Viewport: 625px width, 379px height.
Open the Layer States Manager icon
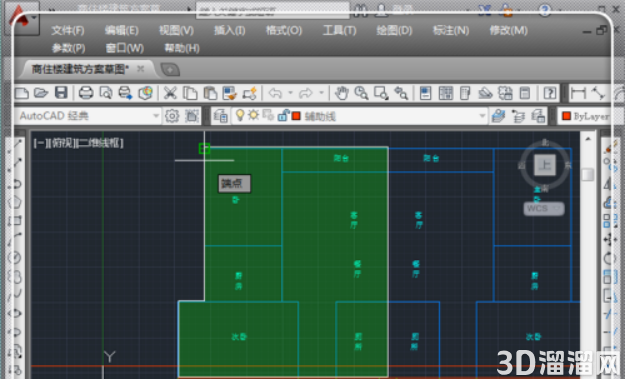point(538,116)
